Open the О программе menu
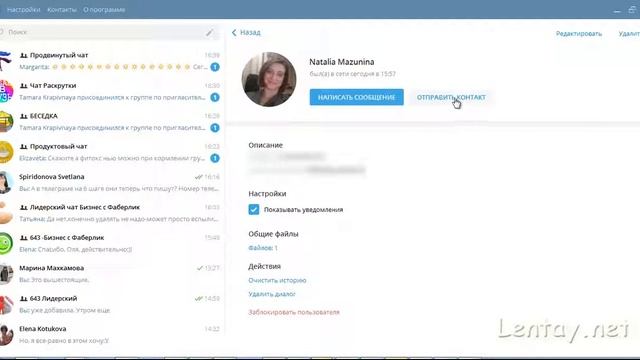Viewport: 640px width, 360px height. click(104, 9)
